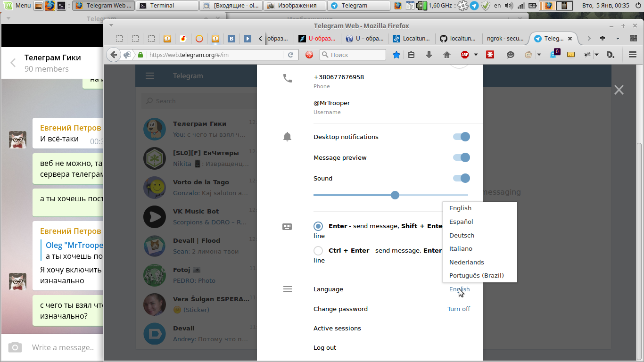Open the network signal tray icon
Screen dimensions: 644x362
[520, 6]
